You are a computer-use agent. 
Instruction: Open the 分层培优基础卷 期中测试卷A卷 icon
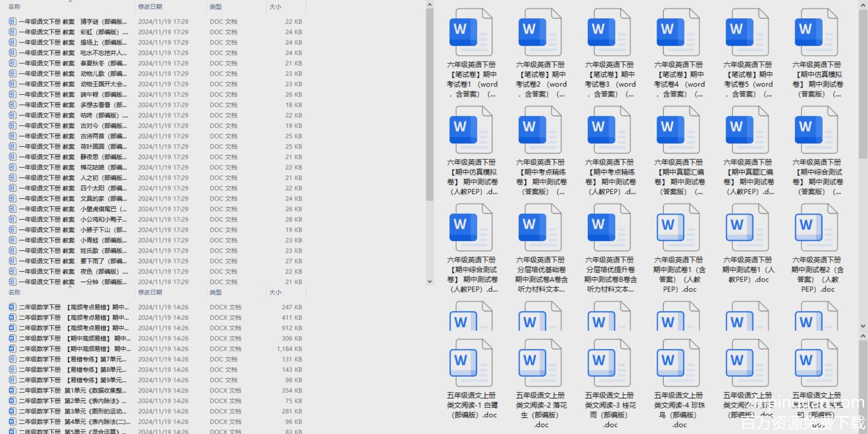540,228
